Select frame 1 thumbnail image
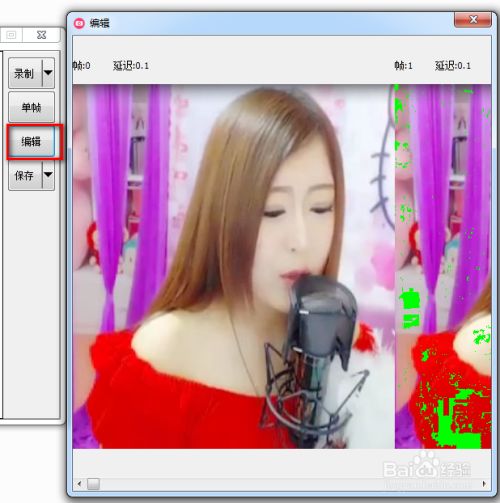The image size is (500, 503). coord(443,266)
